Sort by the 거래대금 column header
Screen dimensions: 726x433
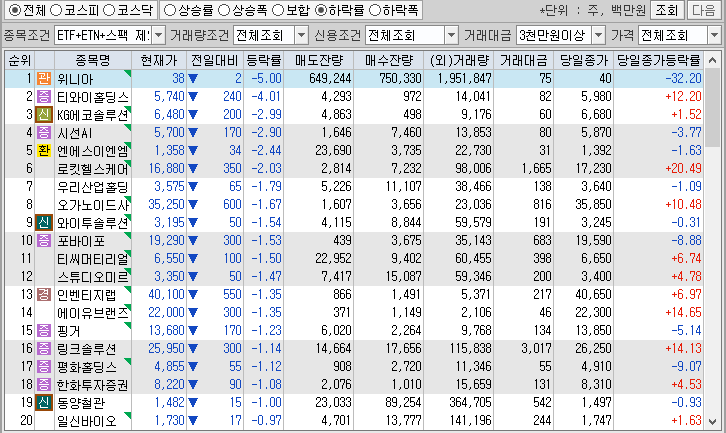[x=523, y=60]
